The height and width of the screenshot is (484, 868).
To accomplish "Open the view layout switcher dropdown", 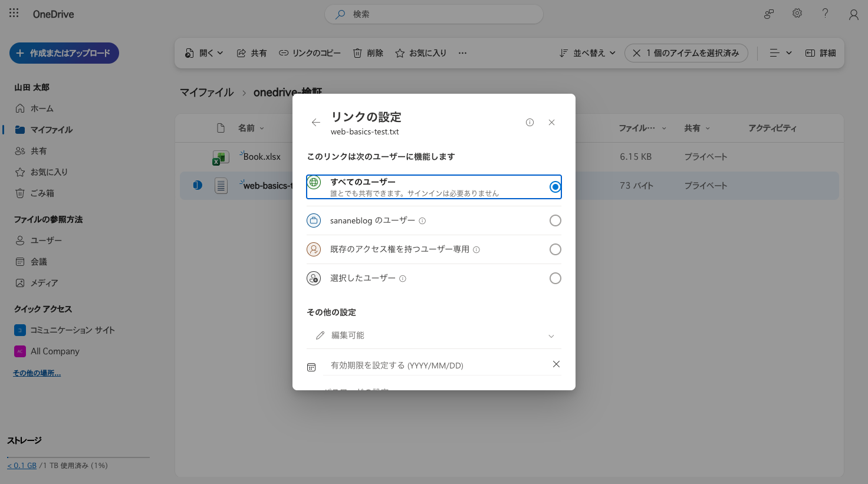I will 781,53.
